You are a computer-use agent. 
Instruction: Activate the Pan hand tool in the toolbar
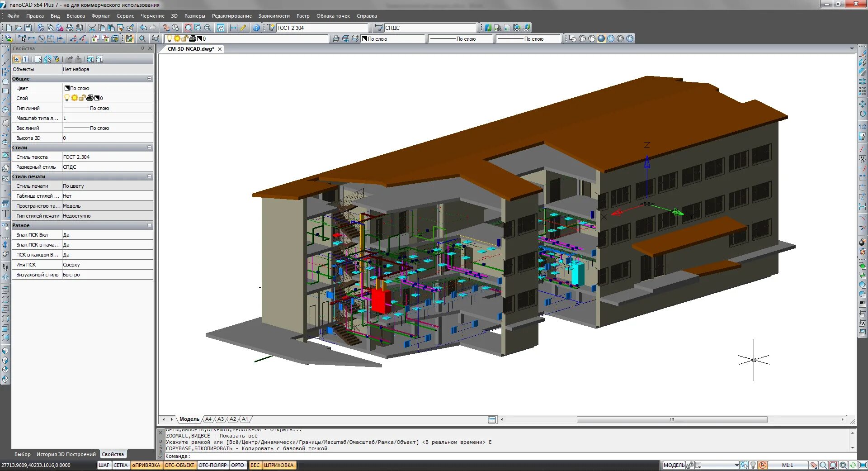[x=166, y=28]
